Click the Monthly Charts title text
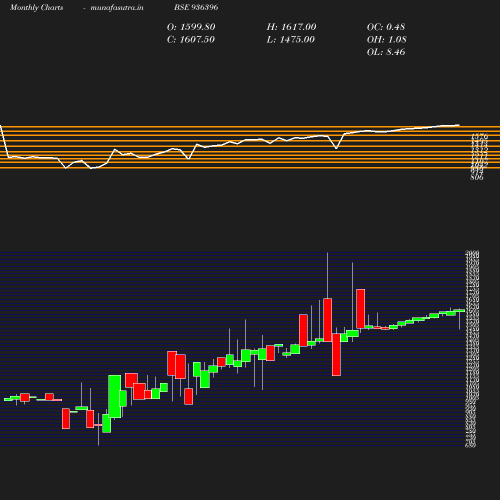 37,7
